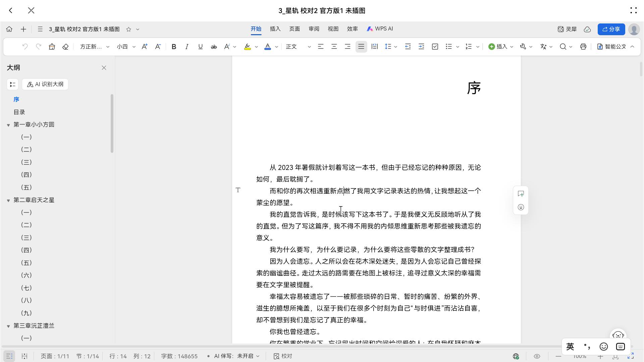Open the four-dot more options icon
The width and height of the screenshot is (644, 362).
click(633, 10)
